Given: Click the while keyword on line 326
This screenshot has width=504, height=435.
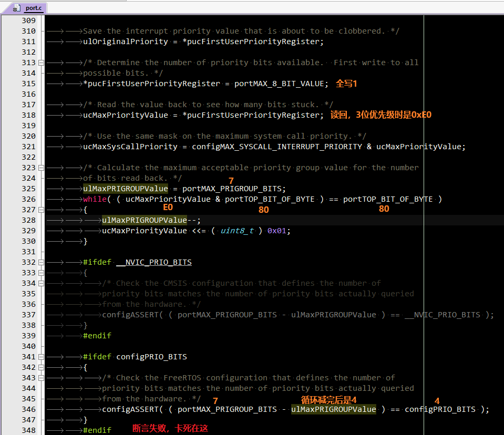Looking at the screenshot, I should (95, 199).
